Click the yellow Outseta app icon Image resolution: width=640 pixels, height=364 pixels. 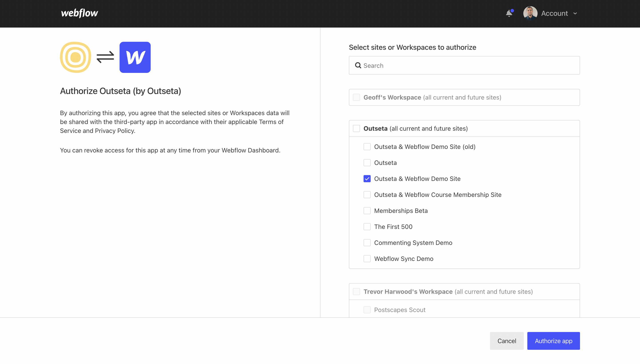(x=76, y=57)
